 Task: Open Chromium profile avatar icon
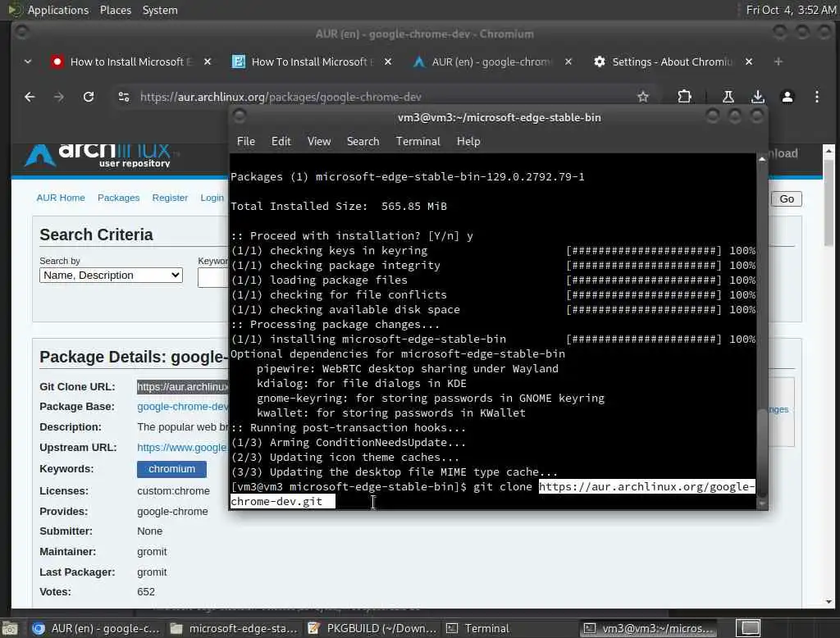point(787,97)
